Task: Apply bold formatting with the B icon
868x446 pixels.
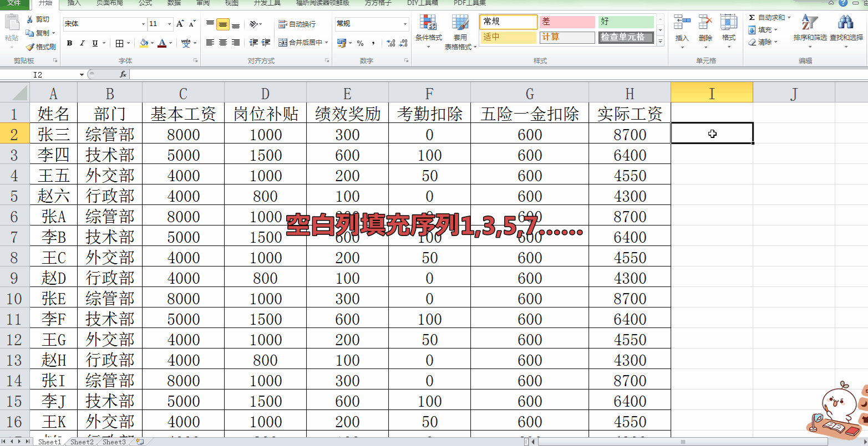Action: point(69,43)
